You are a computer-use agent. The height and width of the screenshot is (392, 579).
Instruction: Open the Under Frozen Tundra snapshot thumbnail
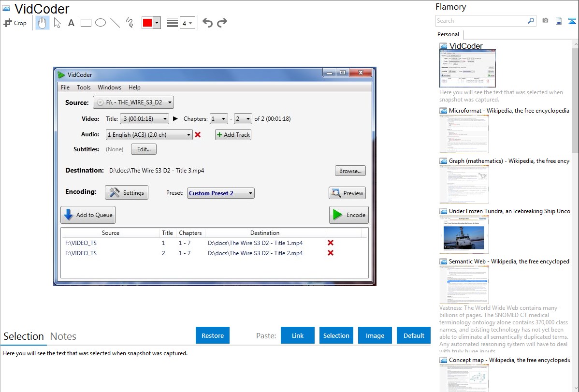tap(464, 234)
